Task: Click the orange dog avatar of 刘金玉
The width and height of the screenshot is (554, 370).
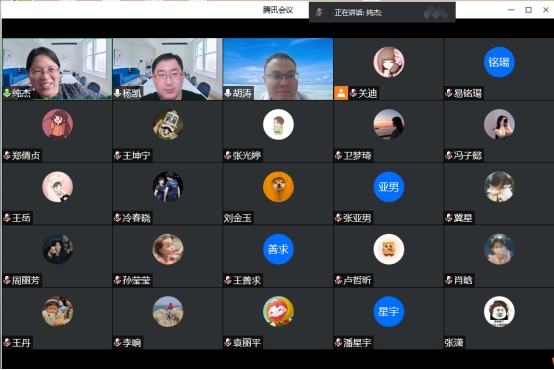Action: point(278,187)
